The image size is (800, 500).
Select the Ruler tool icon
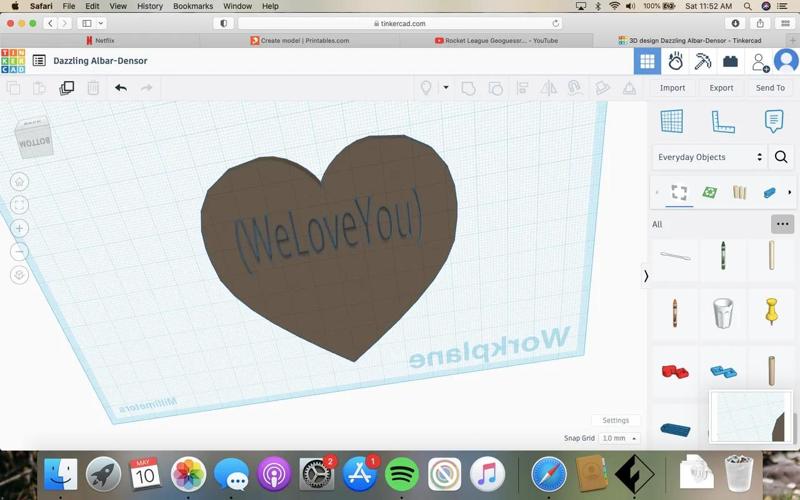pos(723,121)
